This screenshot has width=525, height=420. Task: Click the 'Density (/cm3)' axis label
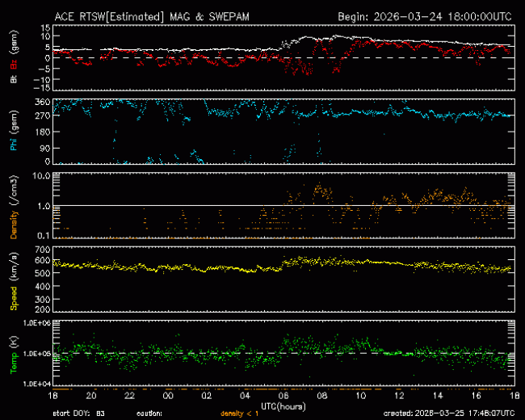pyautogui.click(x=14, y=207)
